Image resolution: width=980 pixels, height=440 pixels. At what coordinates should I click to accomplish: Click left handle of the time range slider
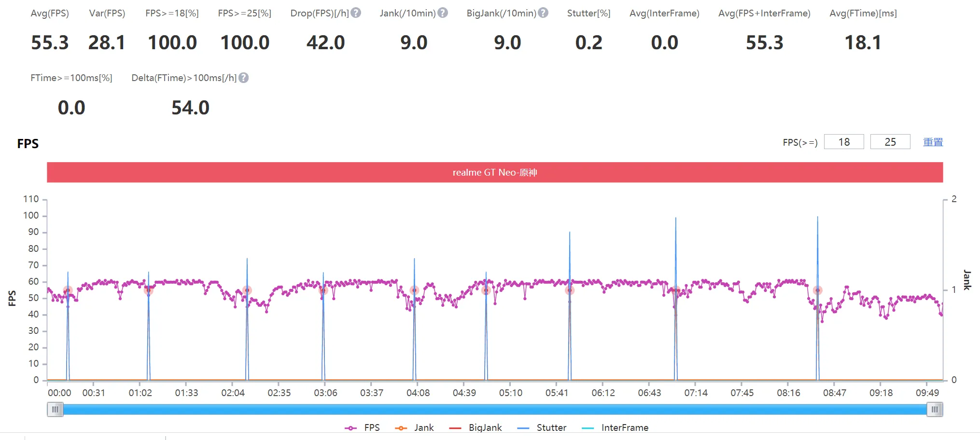coord(55,410)
